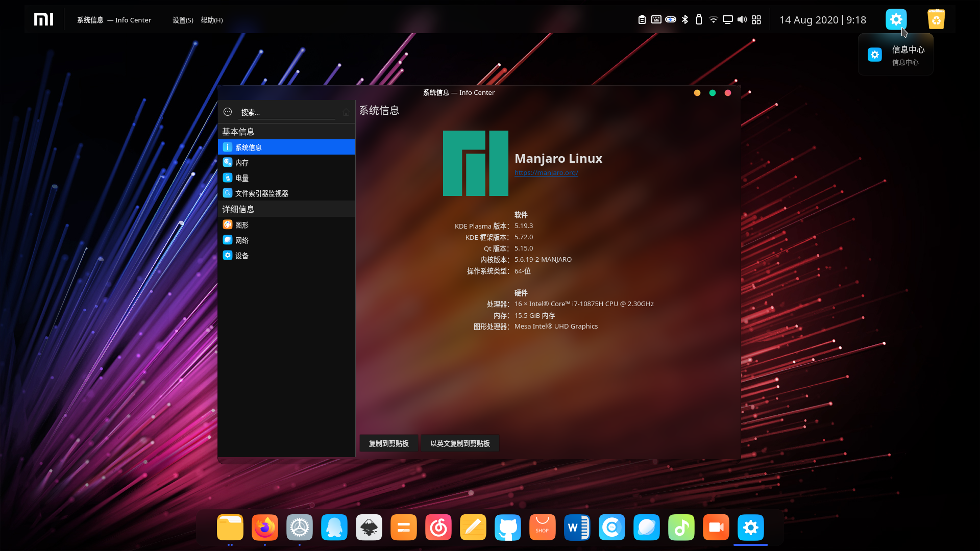Select 电量 in the sidebar
The height and width of the screenshot is (551, 980).
[286, 178]
